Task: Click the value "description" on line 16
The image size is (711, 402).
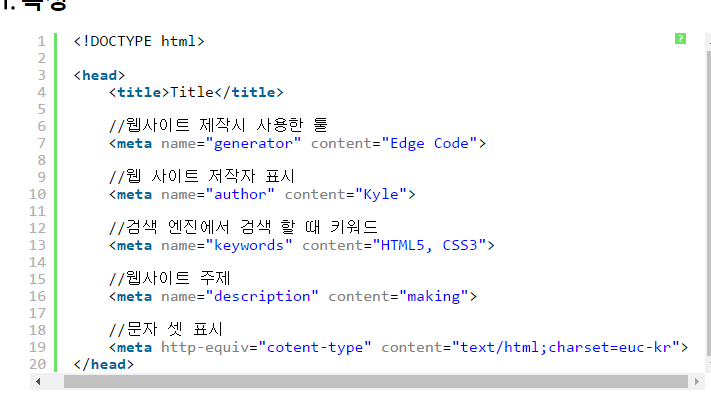Action: [x=262, y=297]
